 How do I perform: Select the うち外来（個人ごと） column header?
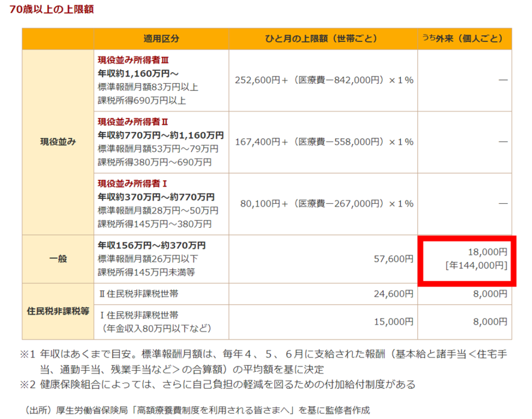point(464,39)
